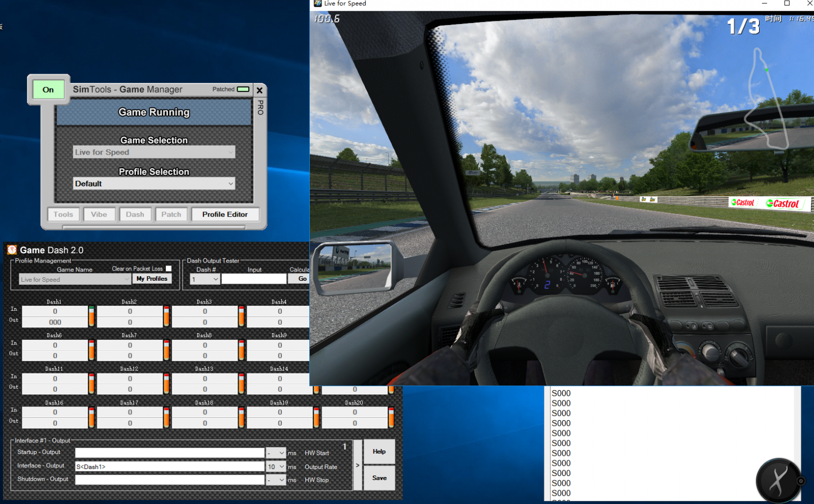Screen dimensions: 814x504
Task: Click the HW Start label
Action: [317, 453]
